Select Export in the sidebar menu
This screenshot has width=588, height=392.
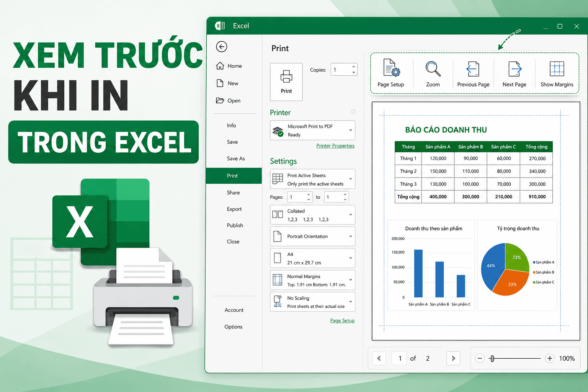pyautogui.click(x=234, y=209)
